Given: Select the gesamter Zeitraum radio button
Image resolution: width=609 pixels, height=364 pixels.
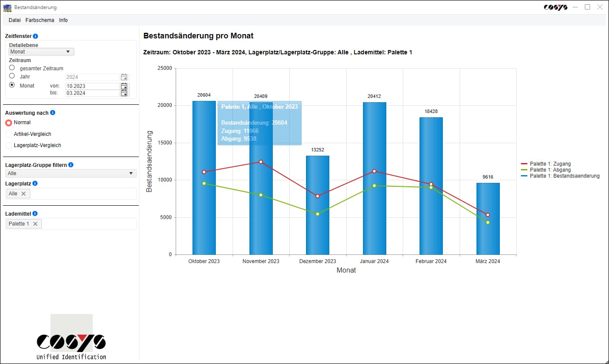Looking at the screenshot, I should (12, 68).
